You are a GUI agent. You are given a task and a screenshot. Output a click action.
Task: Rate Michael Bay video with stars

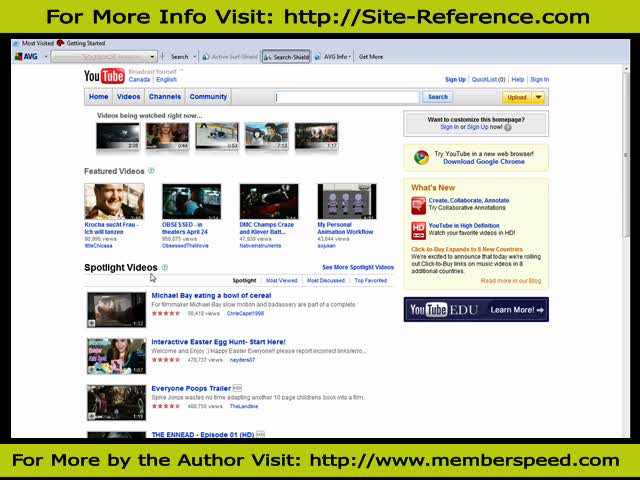coord(166,313)
